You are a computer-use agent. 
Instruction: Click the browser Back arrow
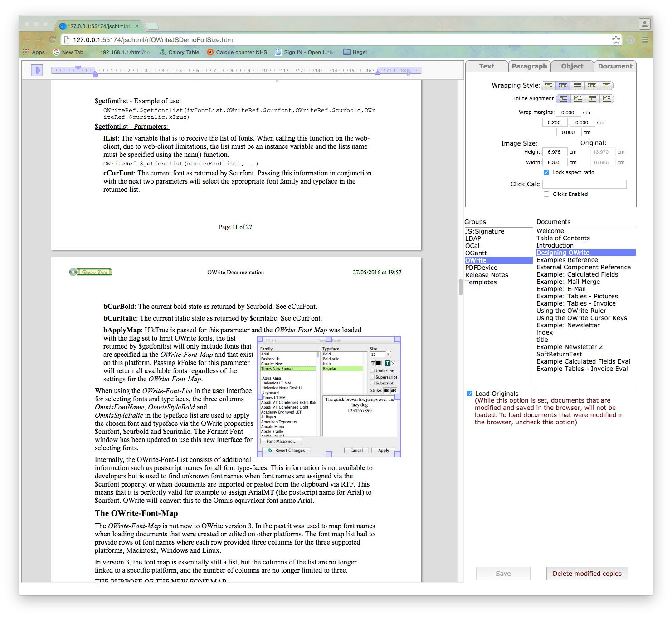(27, 40)
